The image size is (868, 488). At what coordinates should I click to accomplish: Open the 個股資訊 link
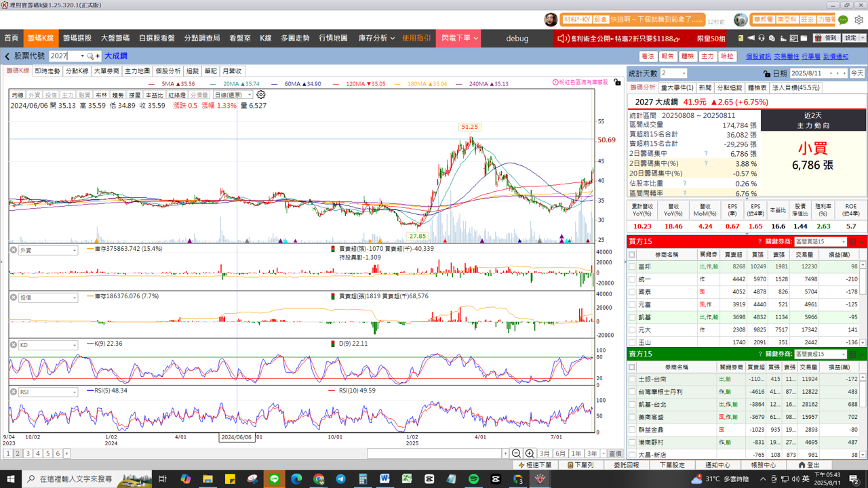[758, 56]
